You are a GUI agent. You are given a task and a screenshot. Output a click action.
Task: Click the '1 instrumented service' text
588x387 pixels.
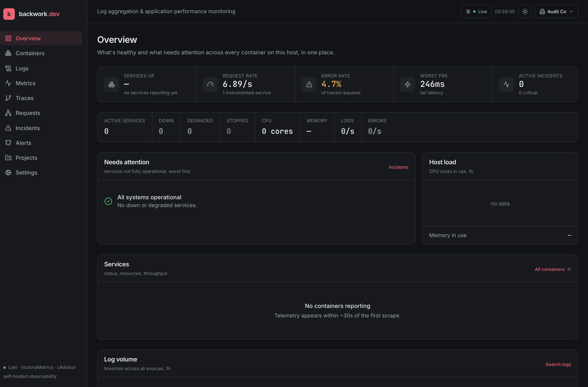[x=246, y=93]
